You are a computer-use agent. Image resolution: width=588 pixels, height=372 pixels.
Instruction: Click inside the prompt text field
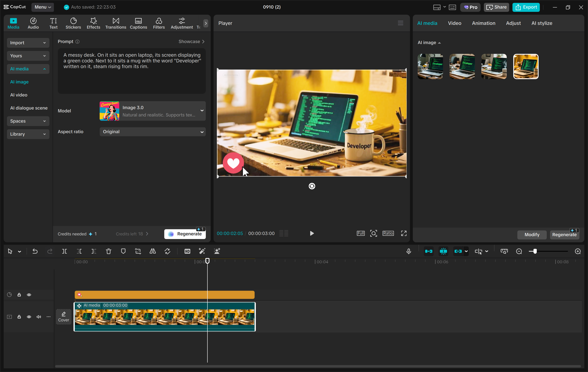tap(132, 71)
